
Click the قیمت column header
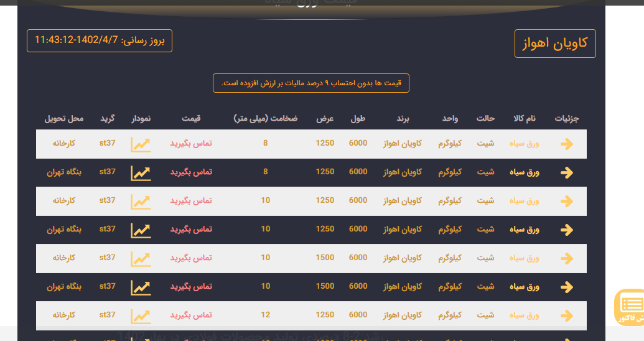(x=191, y=119)
